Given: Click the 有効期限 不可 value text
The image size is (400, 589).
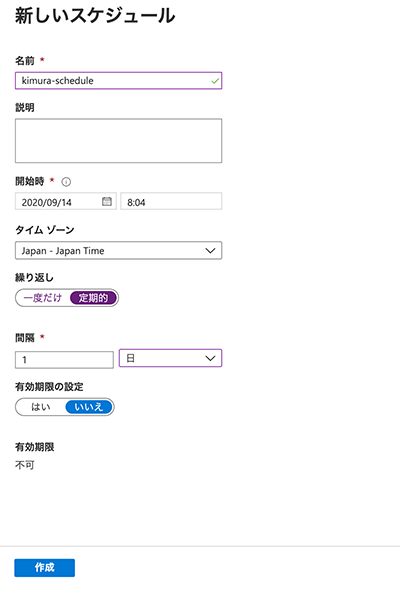Looking at the screenshot, I should coord(25,465).
